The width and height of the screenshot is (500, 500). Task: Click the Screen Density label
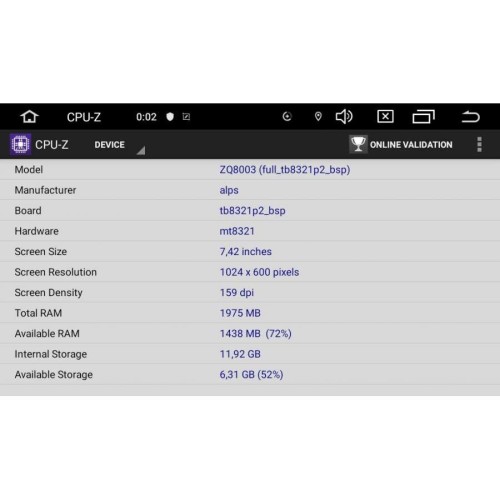[48, 293]
